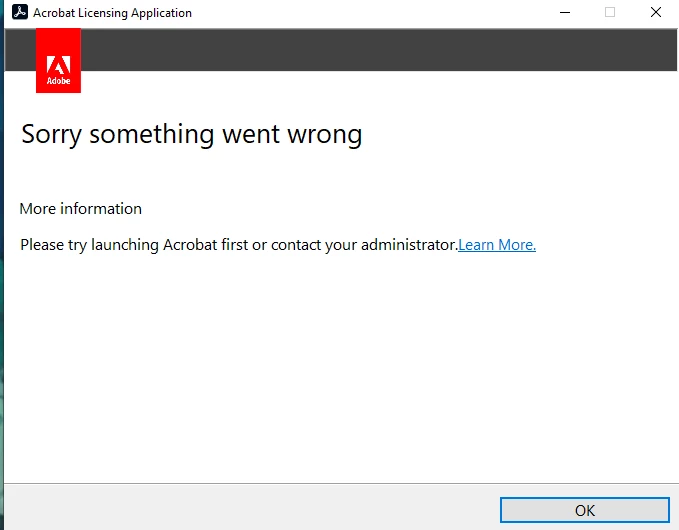
Task: Click the Acrobat icon in the title bar
Action: (20, 12)
